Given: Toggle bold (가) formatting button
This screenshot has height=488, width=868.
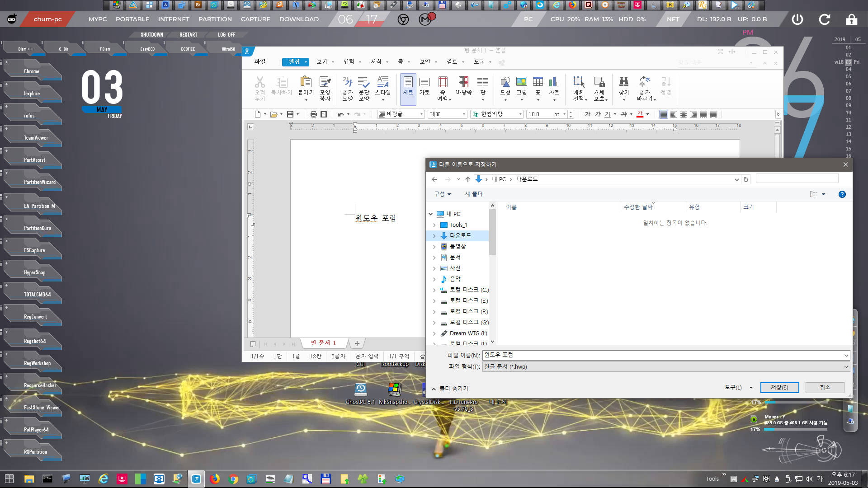Looking at the screenshot, I should 588,114.
